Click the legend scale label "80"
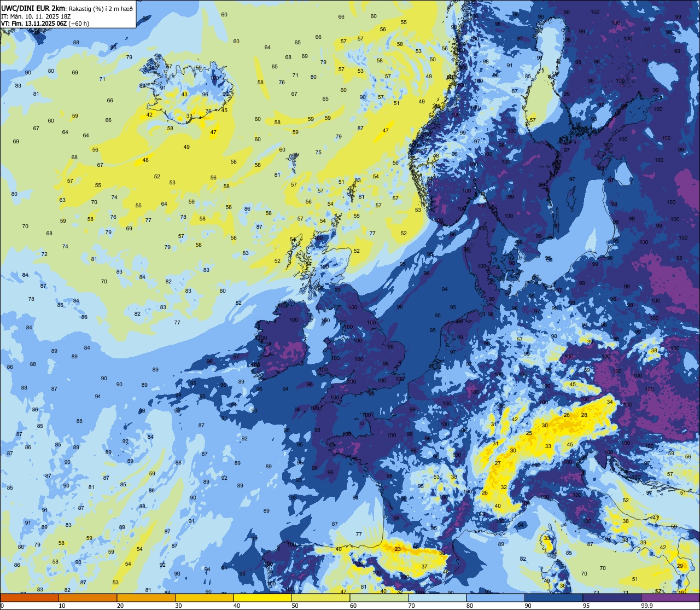 [x=470, y=606]
